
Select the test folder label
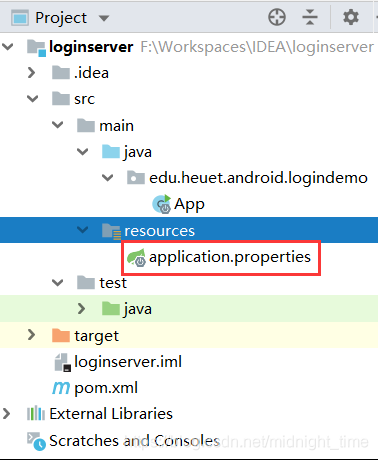(113, 283)
